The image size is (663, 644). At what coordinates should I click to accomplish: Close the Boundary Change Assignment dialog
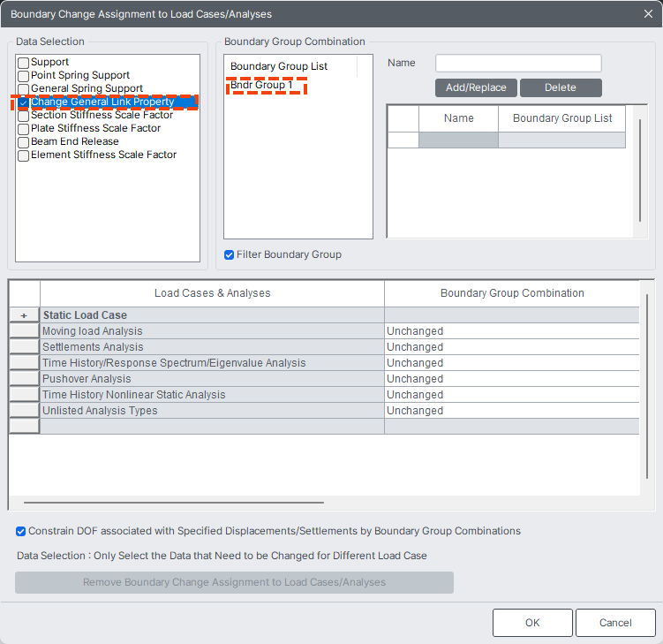point(648,13)
